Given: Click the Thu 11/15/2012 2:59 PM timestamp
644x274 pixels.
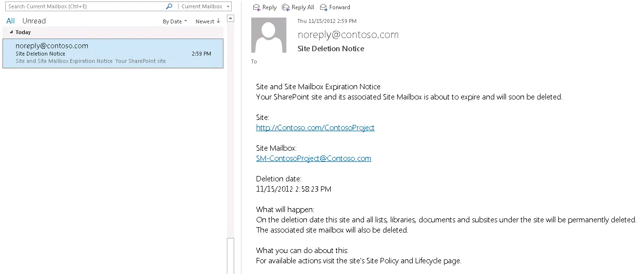Looking at the screenshot, I should [x=327, y=21].
